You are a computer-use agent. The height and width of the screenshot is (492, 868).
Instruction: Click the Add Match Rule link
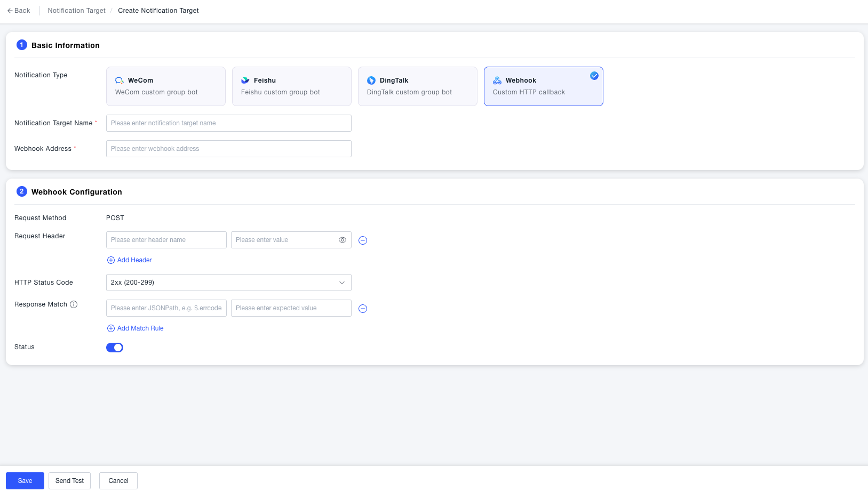pos(136,328)
